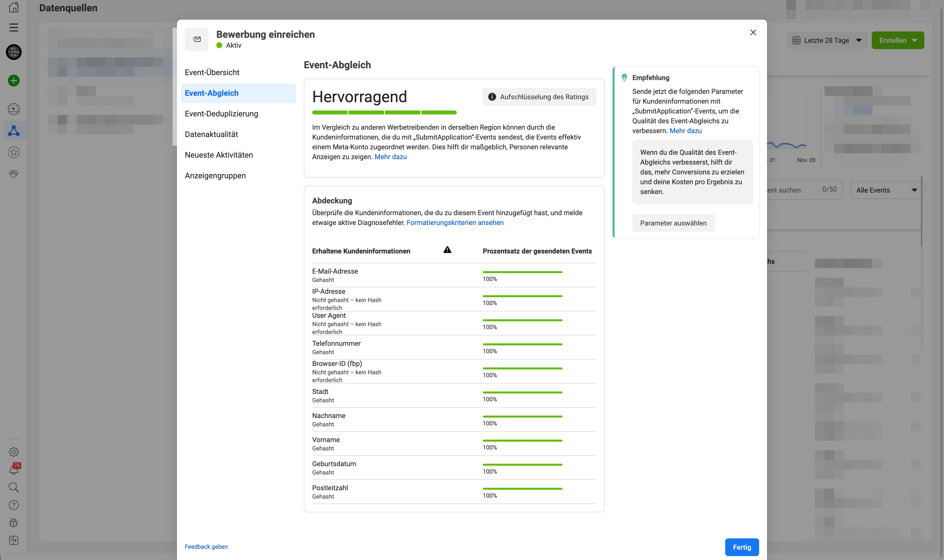Click the green plus icon to connect data

[14, 80]
